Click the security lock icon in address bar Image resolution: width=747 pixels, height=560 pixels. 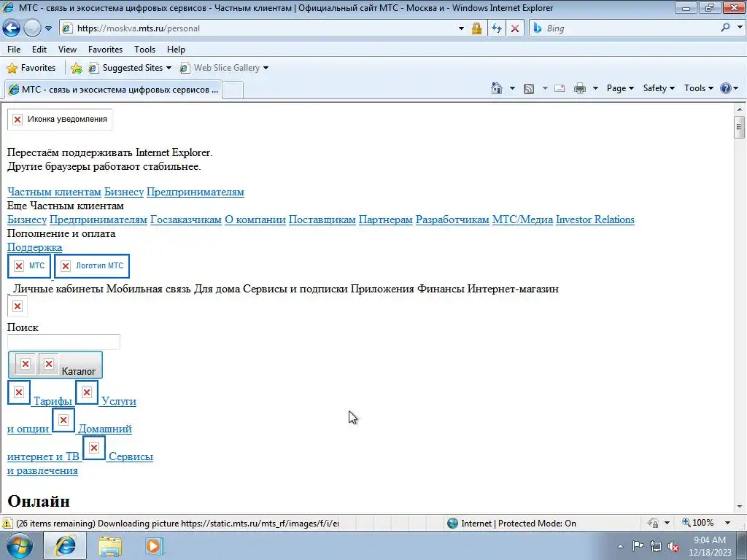pyautogui.click(x=476, y=28)
